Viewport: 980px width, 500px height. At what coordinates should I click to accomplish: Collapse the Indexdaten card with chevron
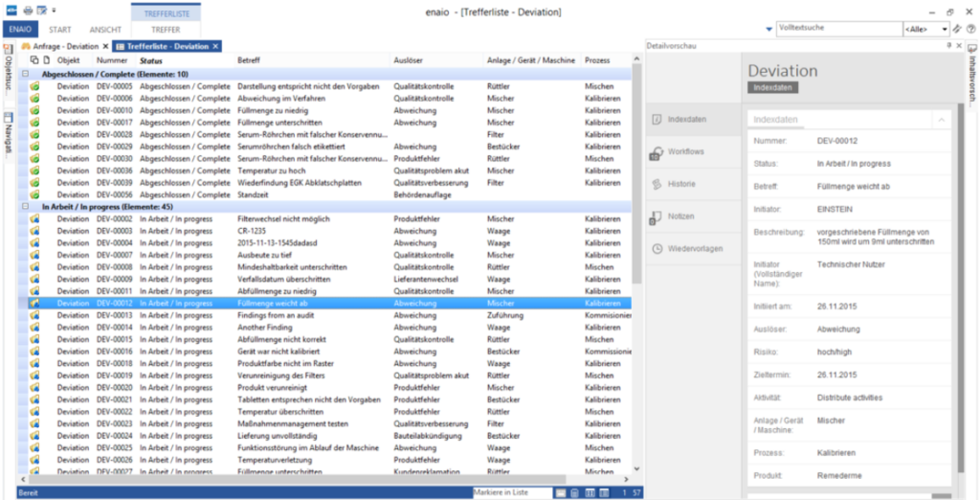[x=941, y=120]
